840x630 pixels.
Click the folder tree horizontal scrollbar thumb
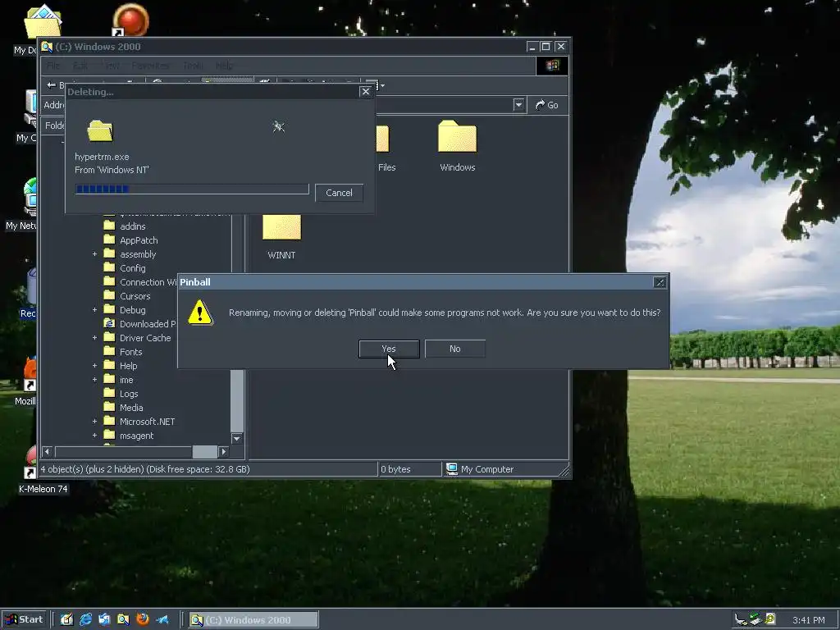tap(204, 452)
